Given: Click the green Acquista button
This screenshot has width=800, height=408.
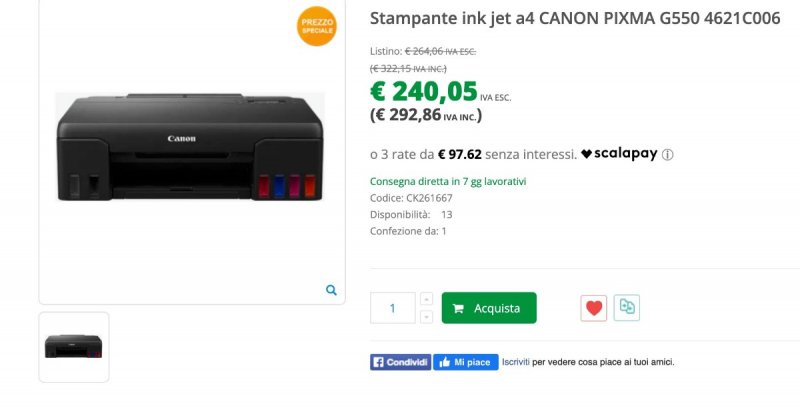Looking at the screenshot, I should pos(489,308).
